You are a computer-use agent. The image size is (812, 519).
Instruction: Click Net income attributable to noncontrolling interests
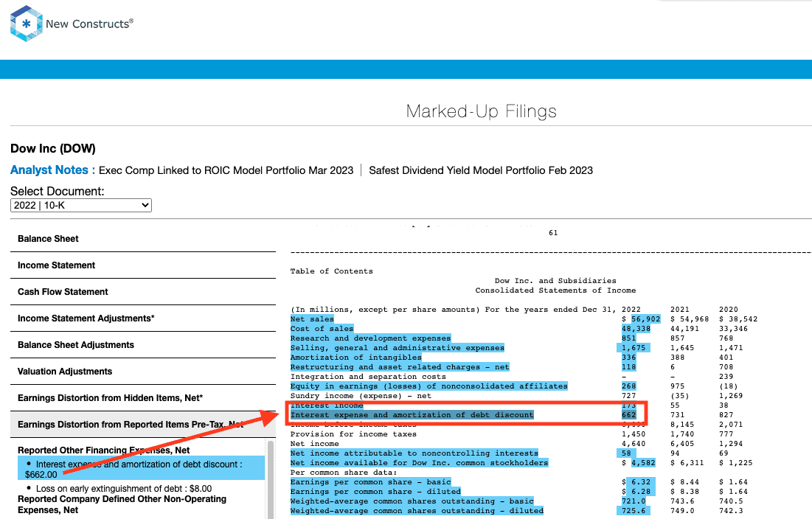(x=414, y=453)
